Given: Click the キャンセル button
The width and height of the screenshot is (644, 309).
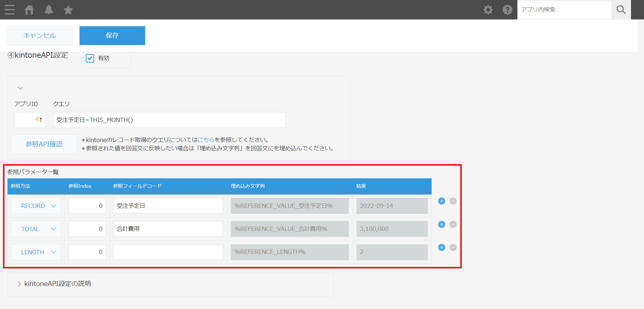Looking at the screenshot, I should 40,36.
